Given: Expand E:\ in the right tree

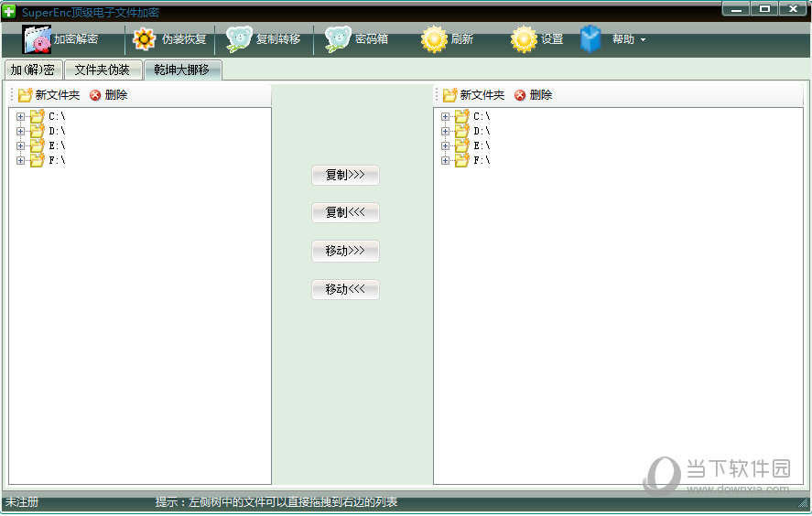Looking at the screenshot, I should point(445,146).
